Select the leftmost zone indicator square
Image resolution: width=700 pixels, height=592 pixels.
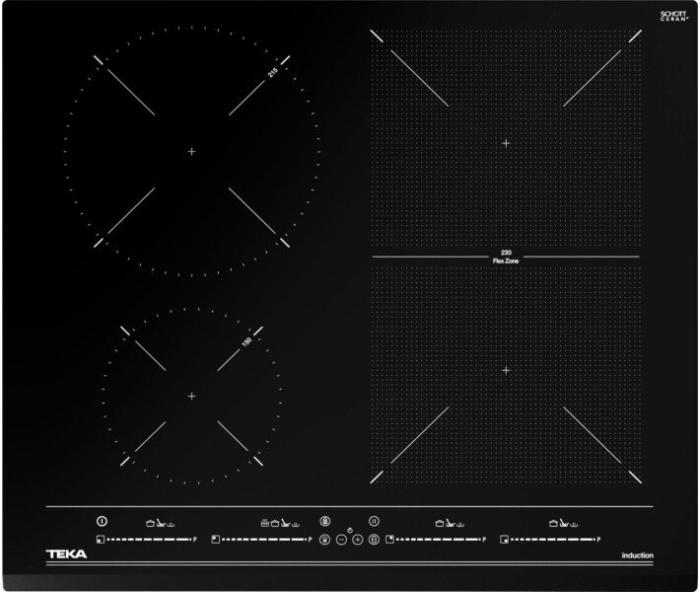coord(100,540)
